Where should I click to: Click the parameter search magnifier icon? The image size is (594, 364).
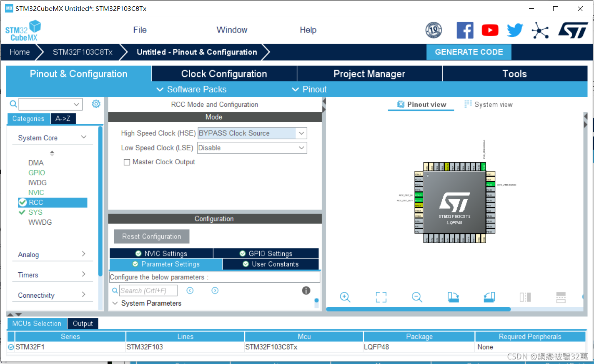pos(115,291)
